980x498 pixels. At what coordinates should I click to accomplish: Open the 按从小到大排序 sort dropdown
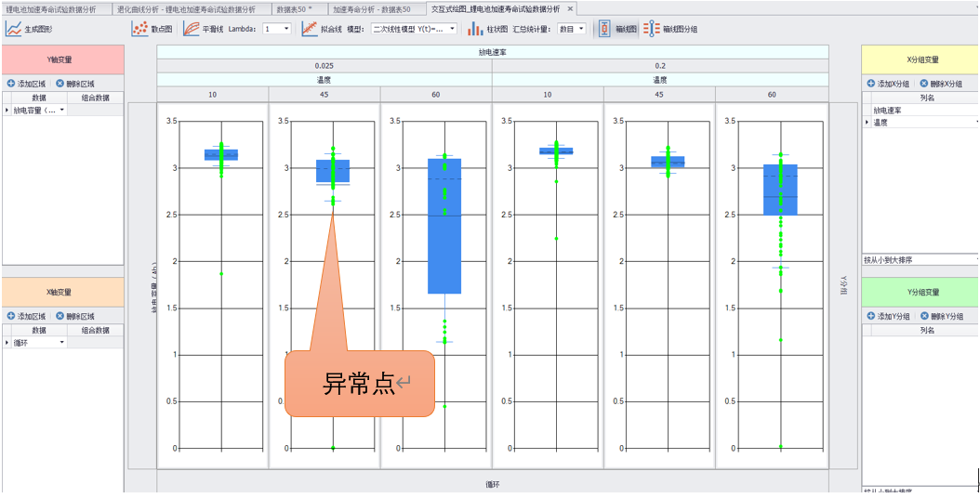pos(977,259)
